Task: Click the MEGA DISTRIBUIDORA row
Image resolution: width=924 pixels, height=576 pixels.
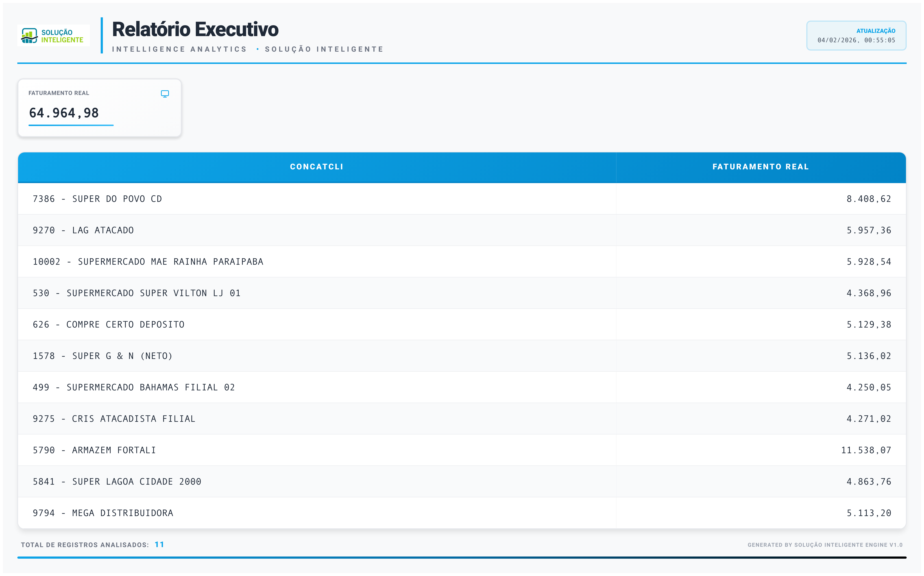Action: 103,513
